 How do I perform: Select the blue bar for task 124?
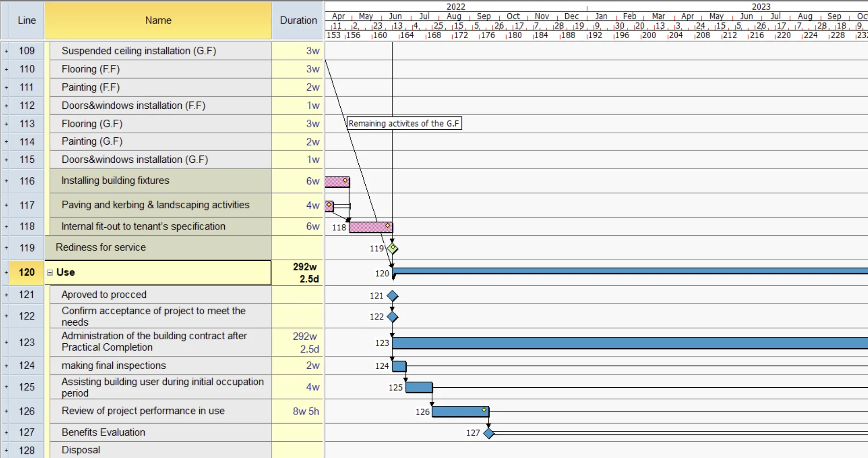click(399, 366)
